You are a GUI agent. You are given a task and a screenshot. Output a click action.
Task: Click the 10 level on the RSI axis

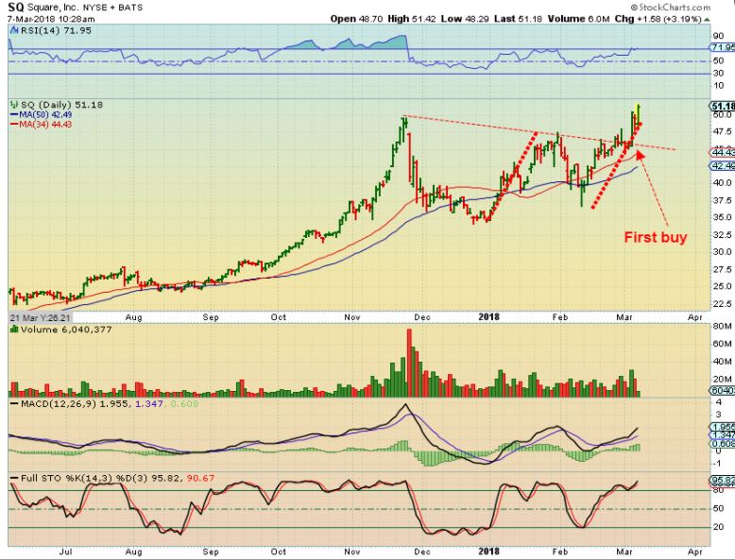click(x=718, y=85)
